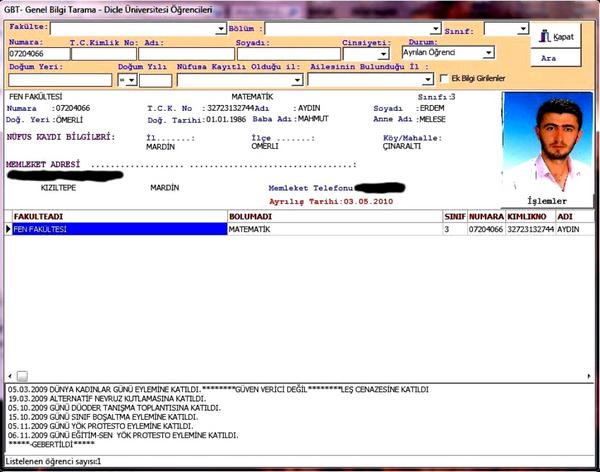
Task: Expand the Bölüm dropdown list
Action: 436,29
